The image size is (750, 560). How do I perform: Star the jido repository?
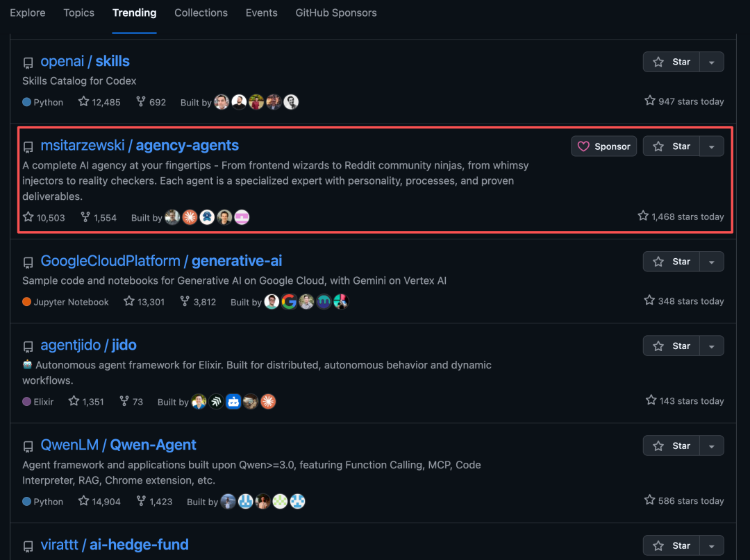pos(672,346)
